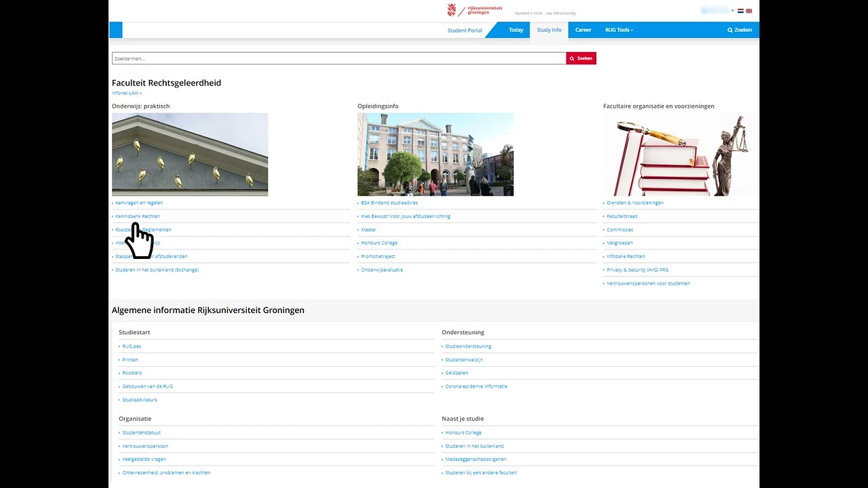Go to the Student Portal link

465,30
